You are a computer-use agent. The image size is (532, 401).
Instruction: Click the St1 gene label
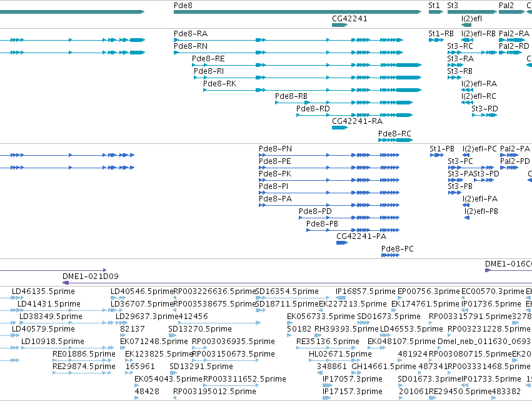click(434, 6)
